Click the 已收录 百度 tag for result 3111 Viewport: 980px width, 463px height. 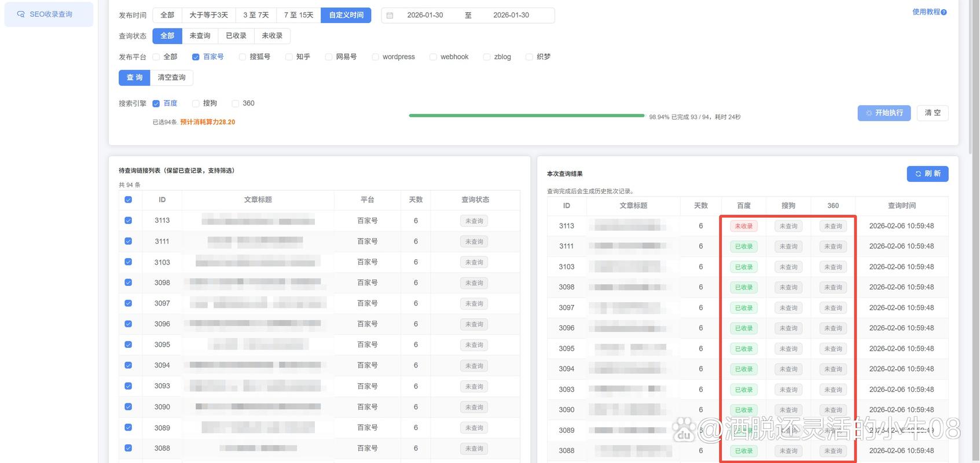pos(744,247)
